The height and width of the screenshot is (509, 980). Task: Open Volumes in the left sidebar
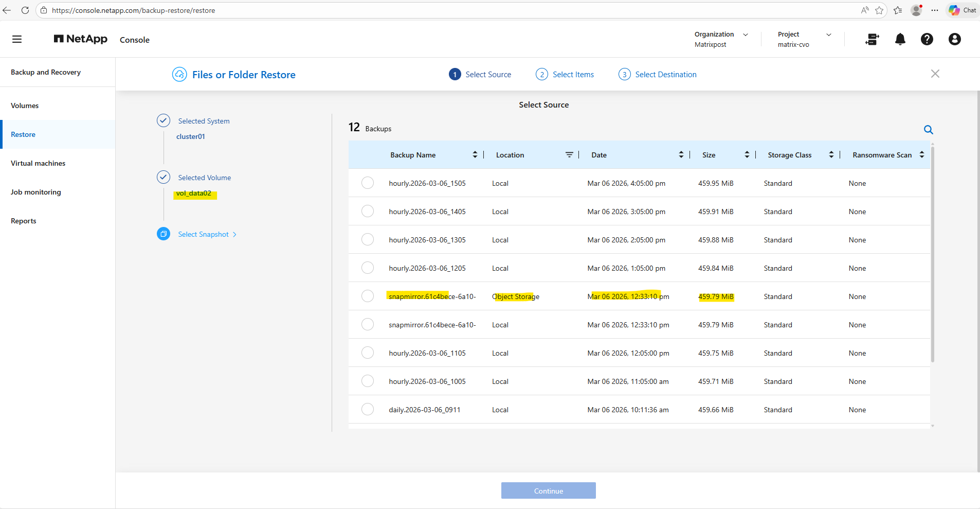(25, 106)
